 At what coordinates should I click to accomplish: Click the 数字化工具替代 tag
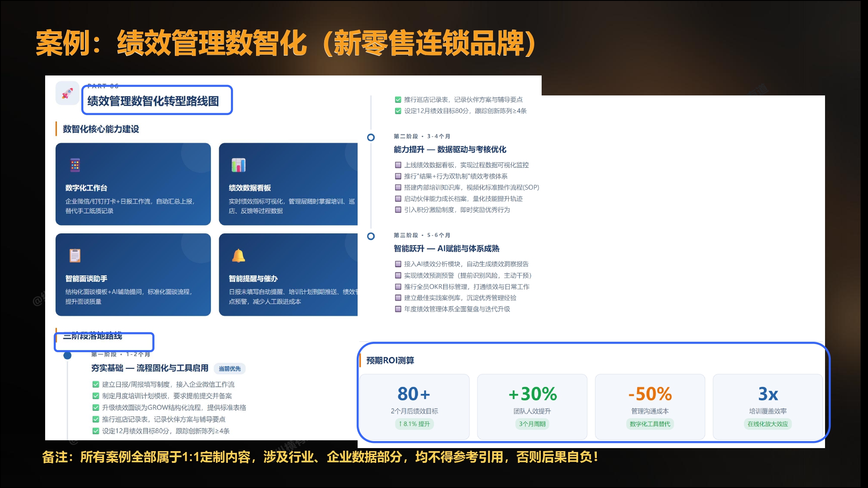pyautogui.click(x=650, y=424)
